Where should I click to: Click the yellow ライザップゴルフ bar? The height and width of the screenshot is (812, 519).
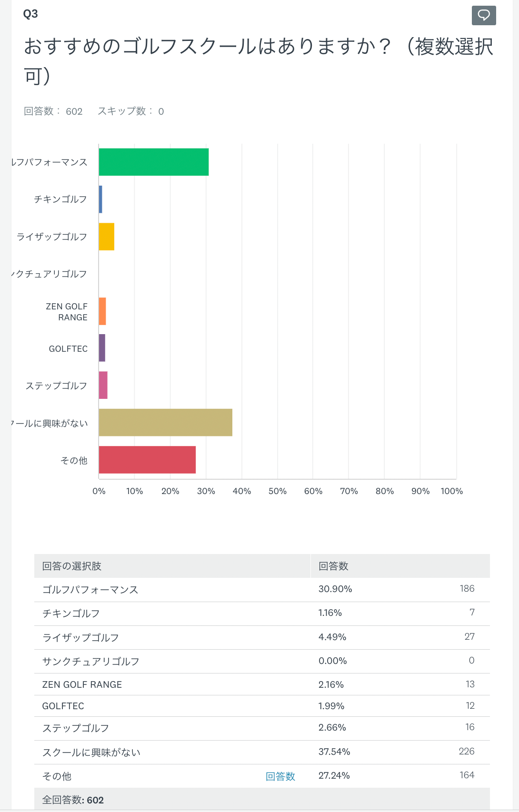click(x=106, y=237)
